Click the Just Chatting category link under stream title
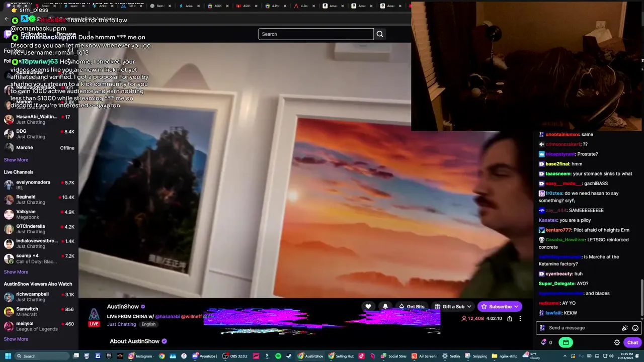This screenshot has height=362, width=644. click(121, 324)
